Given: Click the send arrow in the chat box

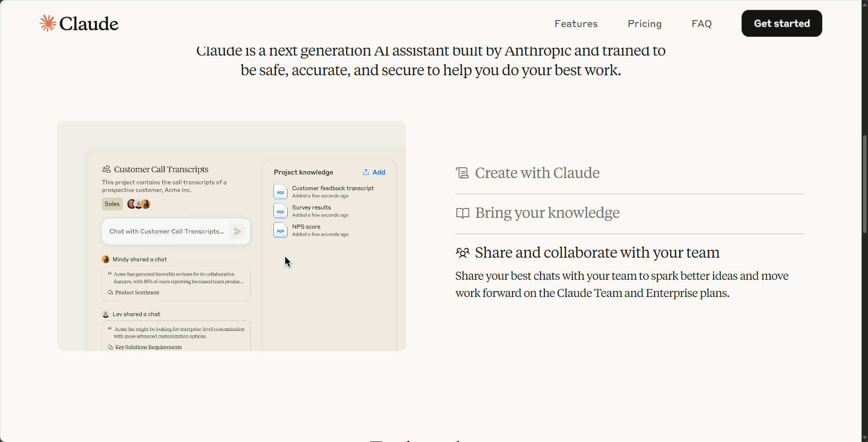Looking at the screenshot, I should 238,231.
